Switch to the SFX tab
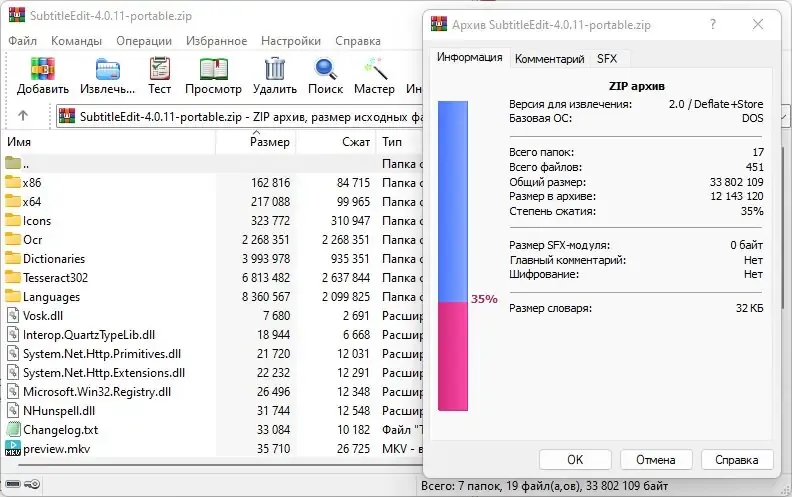The height and width of the screenshot is (497, 792). (607, 59)
